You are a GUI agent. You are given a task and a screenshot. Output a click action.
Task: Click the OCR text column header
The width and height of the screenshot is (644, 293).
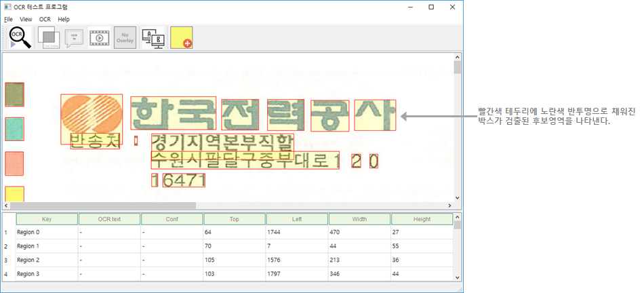pyautogui.click(x=109, y=219)
